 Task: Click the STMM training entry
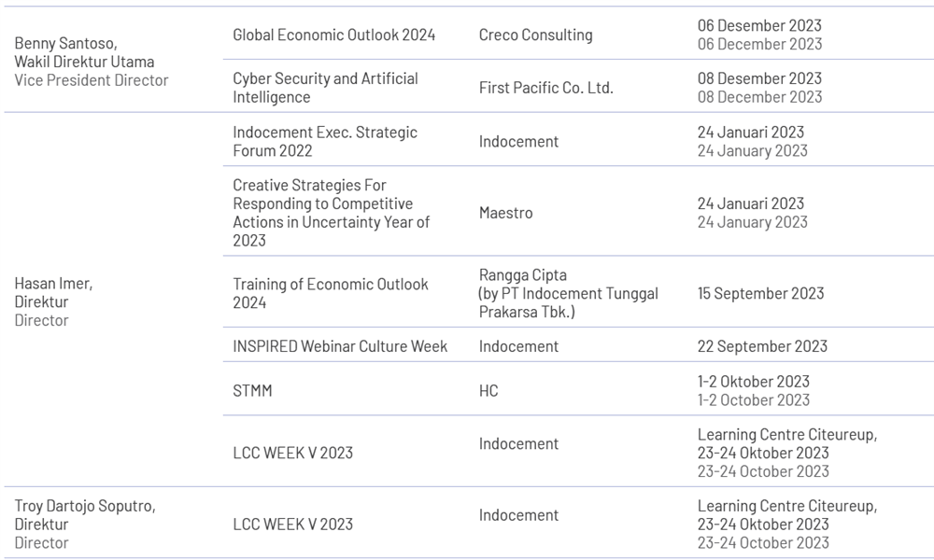(252, 390)
